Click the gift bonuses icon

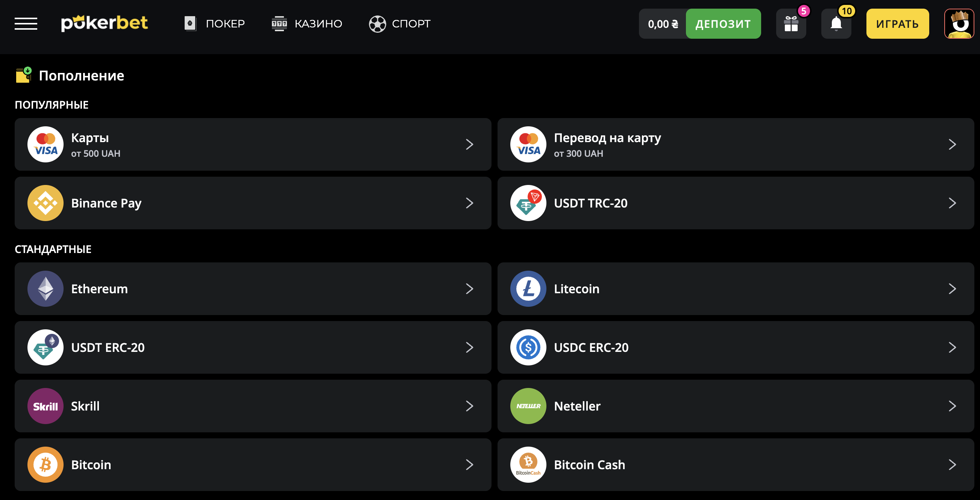(x=791, y=24)
